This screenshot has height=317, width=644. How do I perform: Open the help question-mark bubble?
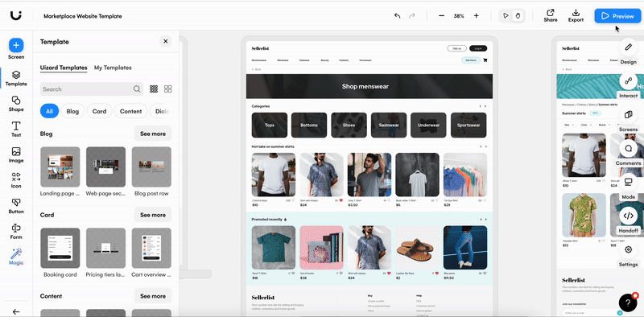[x=628, y=303]
